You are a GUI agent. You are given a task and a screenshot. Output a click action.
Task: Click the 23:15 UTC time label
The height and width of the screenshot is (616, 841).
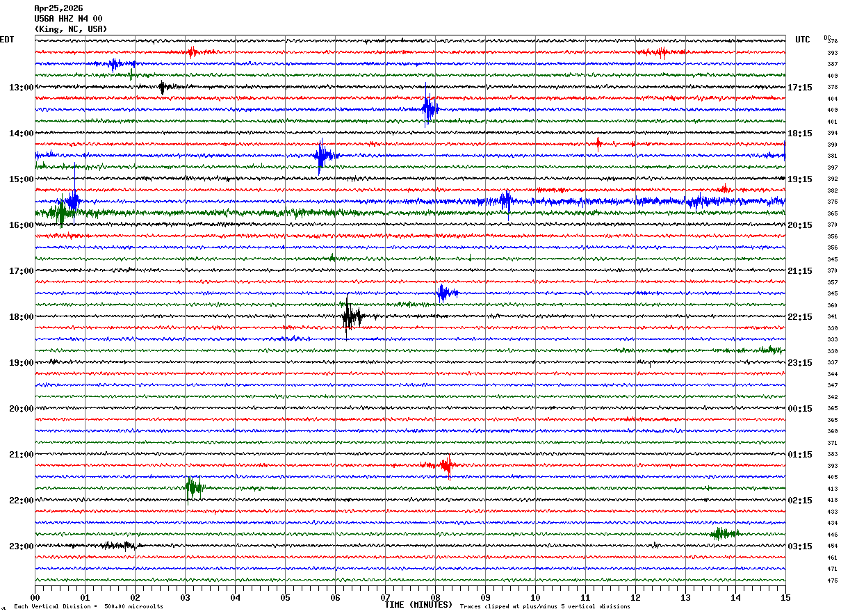tap(800, 363)
